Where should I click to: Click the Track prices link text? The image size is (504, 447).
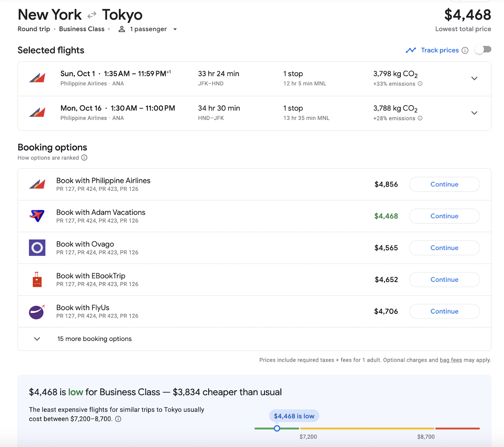pos(440,50)
